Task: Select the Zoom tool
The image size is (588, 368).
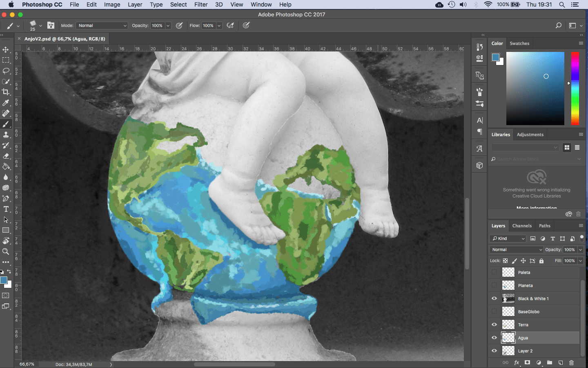Action: [x=6, y=251]
